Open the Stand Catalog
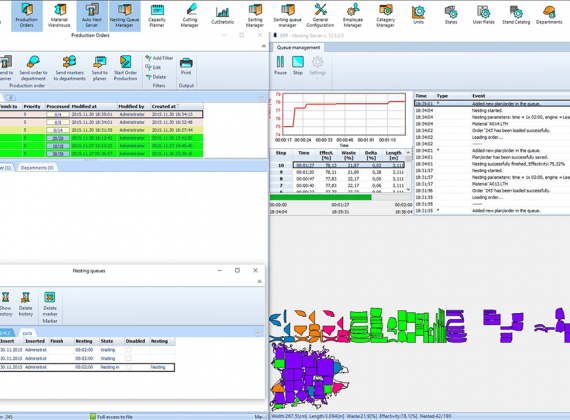Screen dimensions: 570x420 click(x=516, y=15)
